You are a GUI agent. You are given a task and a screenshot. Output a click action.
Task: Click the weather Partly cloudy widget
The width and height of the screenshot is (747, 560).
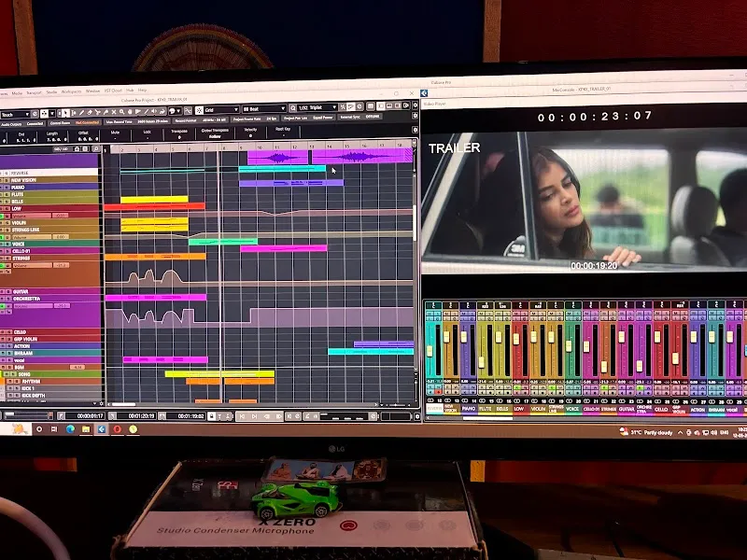[x=646, y=432]
